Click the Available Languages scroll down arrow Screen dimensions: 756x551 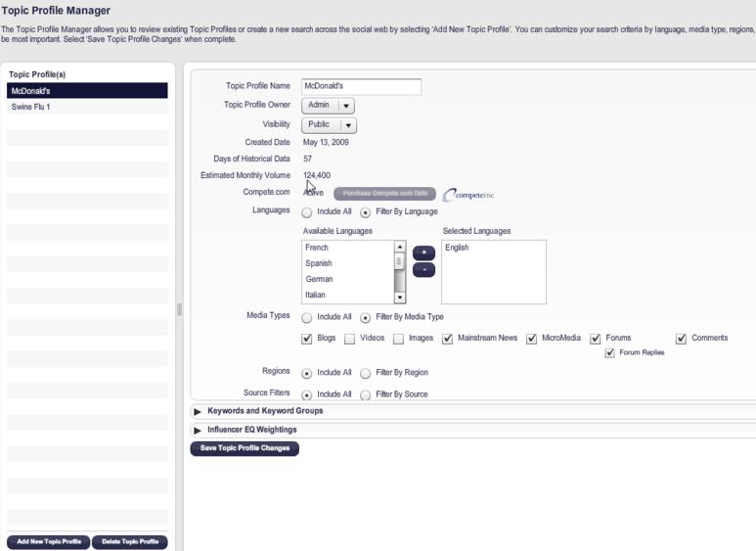[400, 298]
